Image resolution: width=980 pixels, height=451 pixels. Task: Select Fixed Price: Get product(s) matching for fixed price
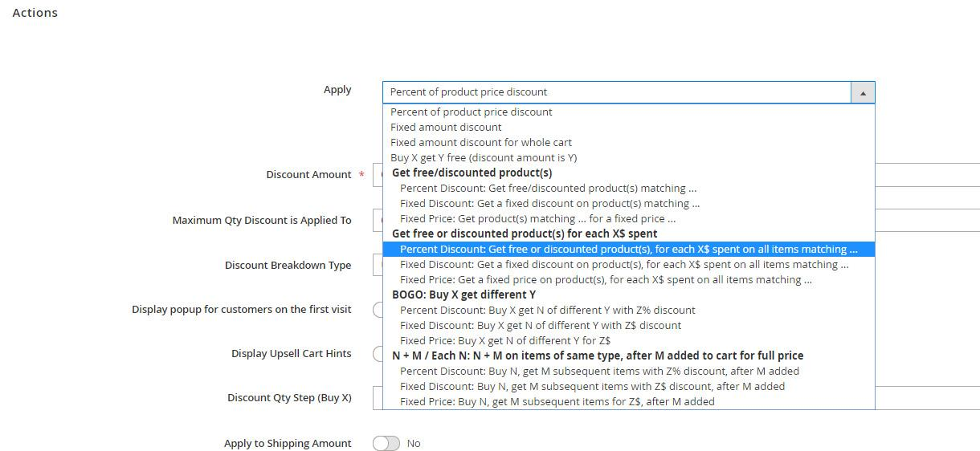pos(628,218)
